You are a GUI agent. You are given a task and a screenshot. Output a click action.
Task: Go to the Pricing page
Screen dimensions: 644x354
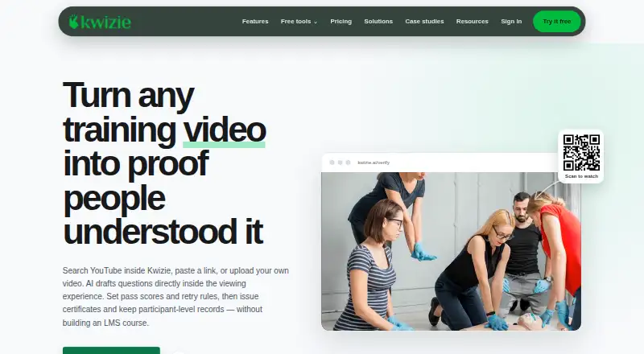tap(341, 22)
